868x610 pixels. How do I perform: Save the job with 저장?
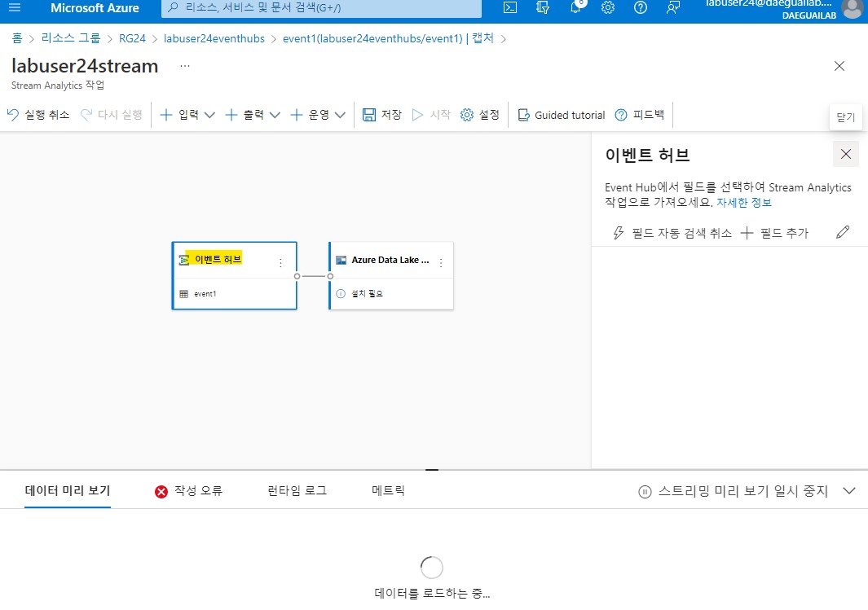[x=382, y=115]
